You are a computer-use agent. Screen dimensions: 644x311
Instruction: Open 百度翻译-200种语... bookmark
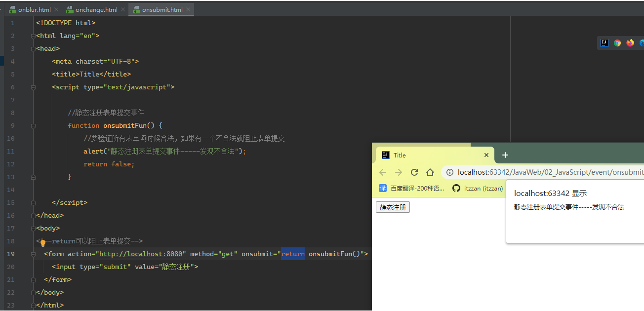point(412,188)
